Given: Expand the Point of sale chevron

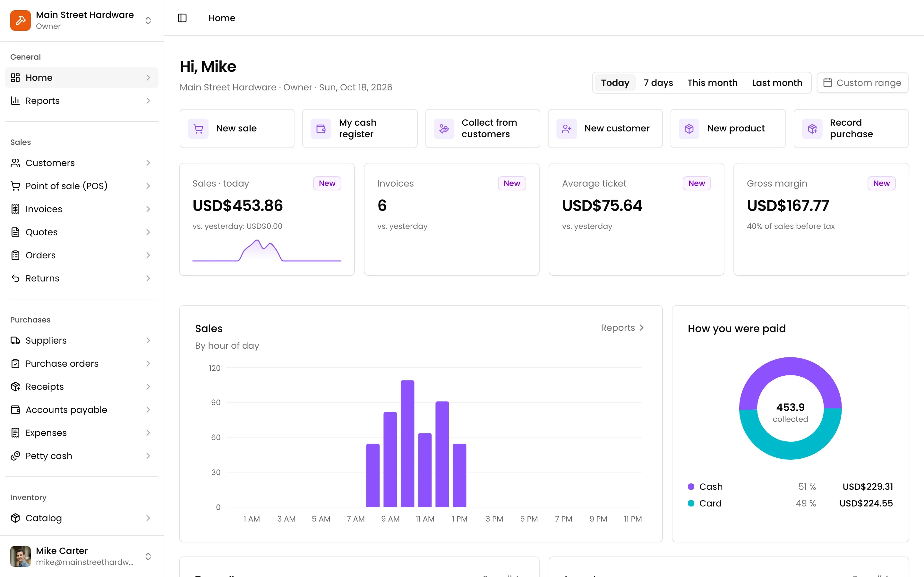Looking at the screenshot, I should (148, 186).
